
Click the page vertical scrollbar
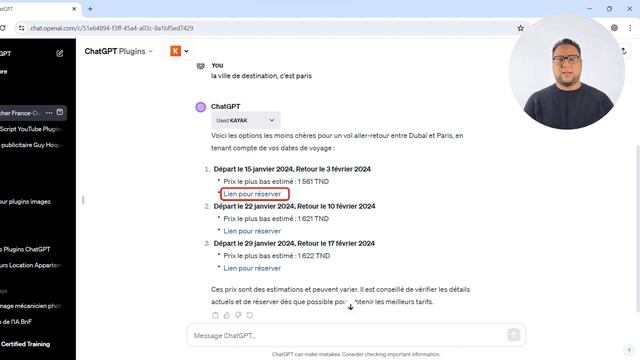637,229
